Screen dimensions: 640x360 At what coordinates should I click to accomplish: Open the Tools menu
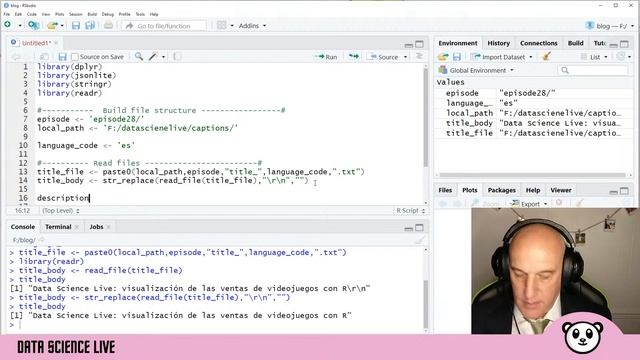(x=140, y=14)
